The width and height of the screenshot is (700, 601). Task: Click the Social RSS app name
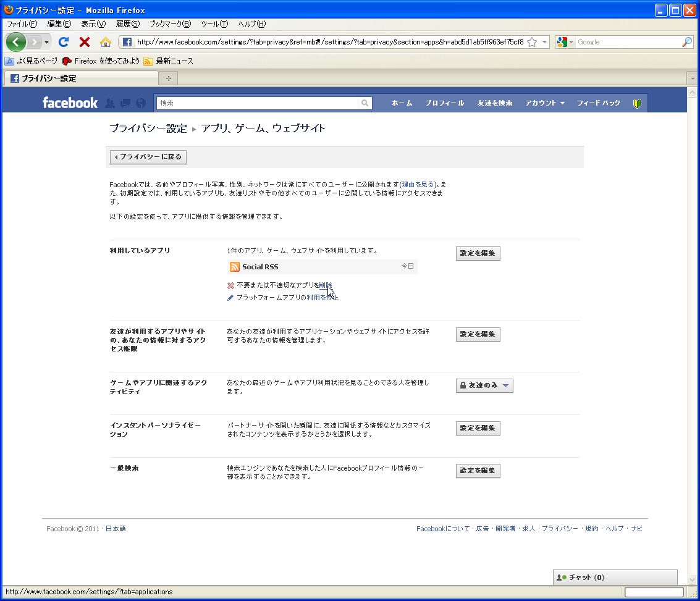coord(260,267)
